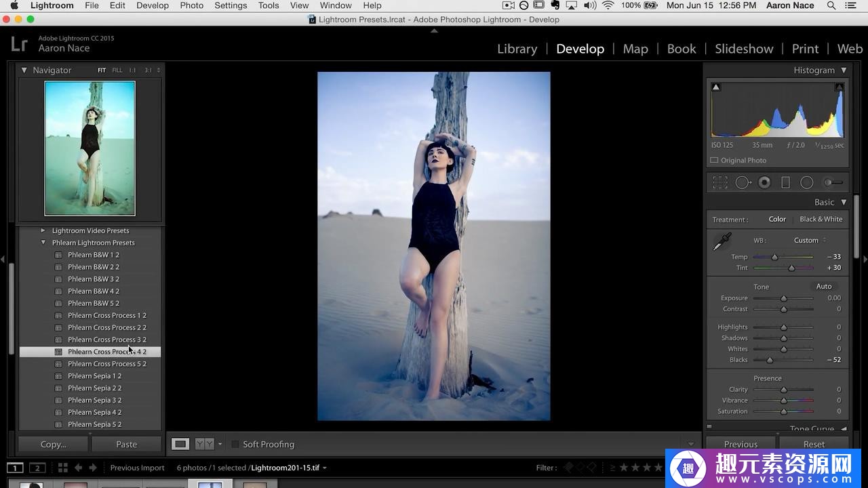Pick the White Balance eyedropper
868x488 pixels.
(722, 241)
